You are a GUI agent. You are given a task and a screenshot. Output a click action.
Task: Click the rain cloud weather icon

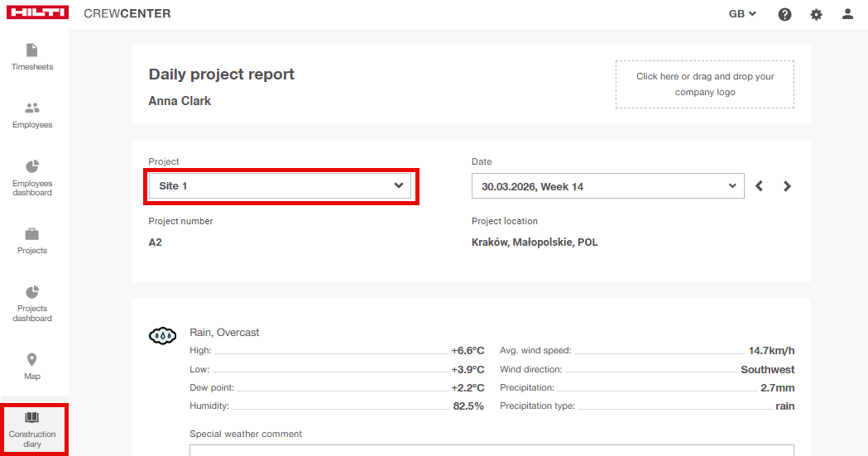click(162, 335)
